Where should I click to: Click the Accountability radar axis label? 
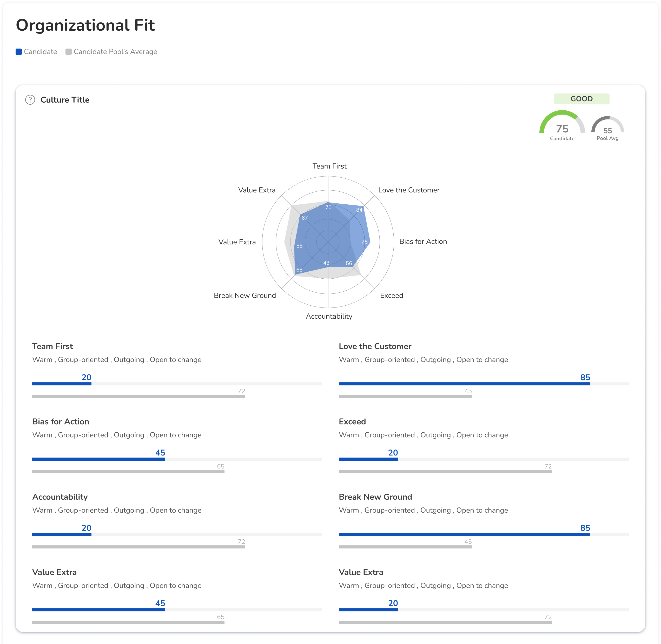point(329,316)
